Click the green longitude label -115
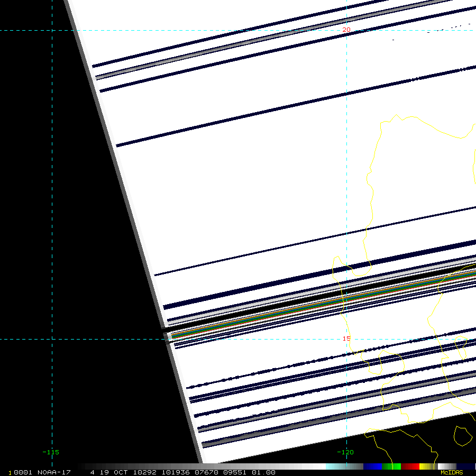This screenshot has width=476, height=476. click(51, 452)
